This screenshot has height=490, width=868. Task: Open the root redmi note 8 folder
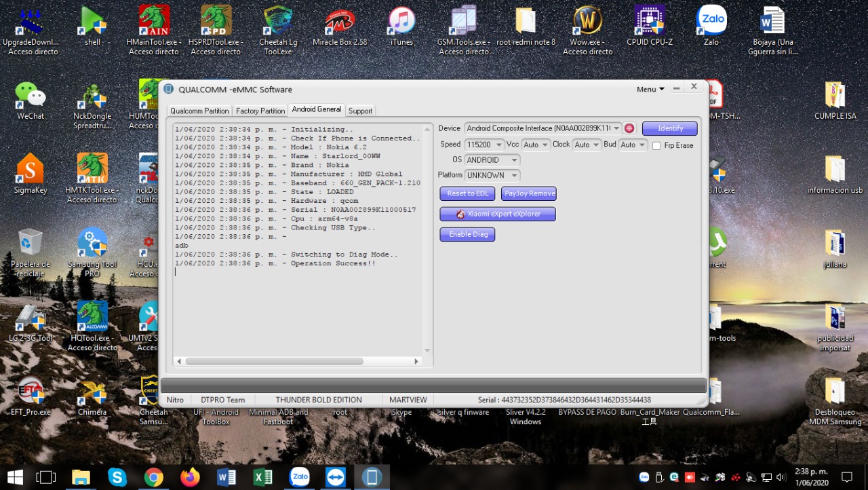pos(526,26)
